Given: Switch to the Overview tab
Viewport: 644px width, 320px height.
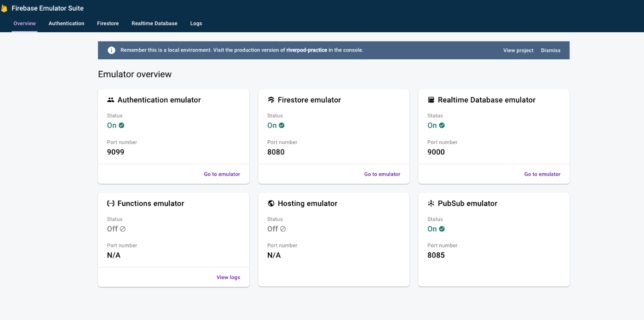Looking at the screenshot, I should click(x=24, y=23).
